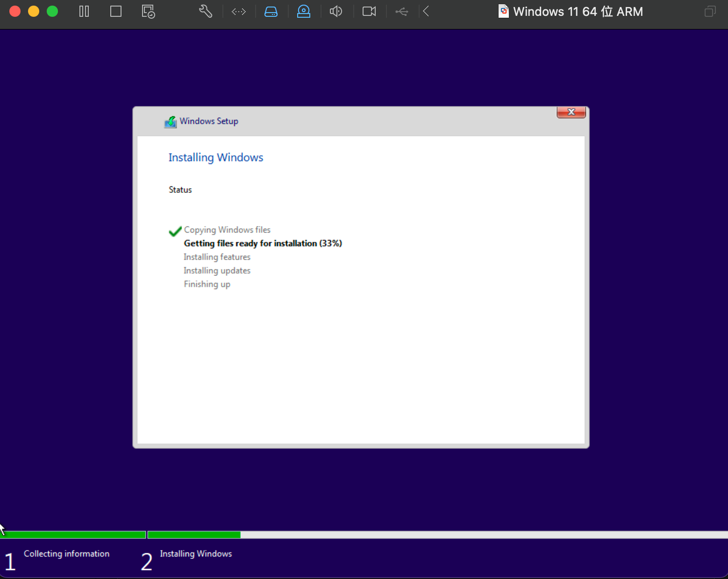Viewport: 728px width, 579px height.
Task: Click 'Getting files ready for installation (33%)'
Action: [x=263, y=243]
